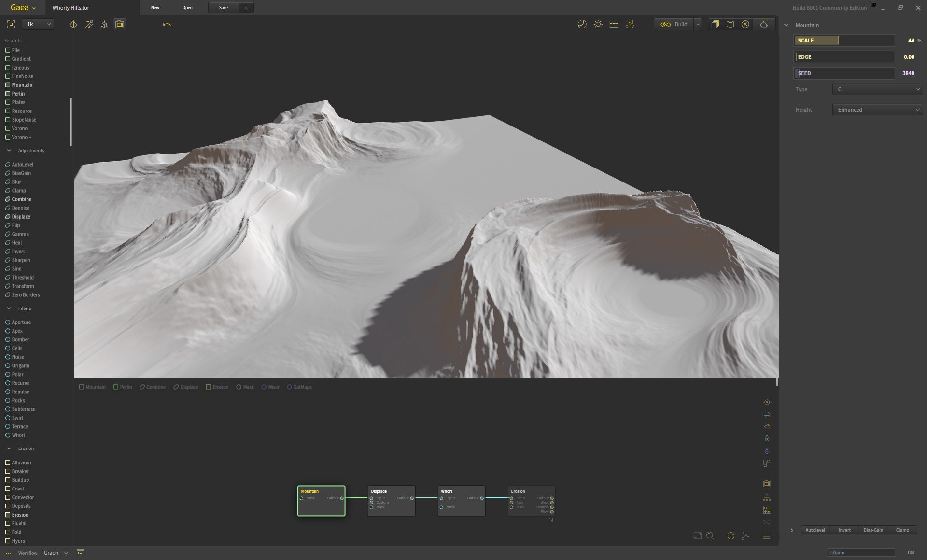Image resolution: width=927 pixels, height=560 pixels.
Task: Click the Autolevel button
Action: click(x=815, y=530)
